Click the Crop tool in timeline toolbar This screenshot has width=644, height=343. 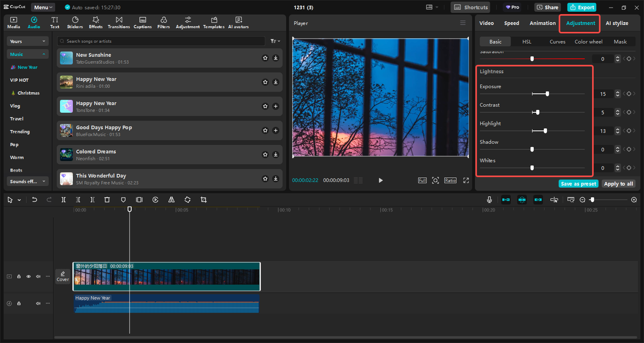tap(204, 200)
